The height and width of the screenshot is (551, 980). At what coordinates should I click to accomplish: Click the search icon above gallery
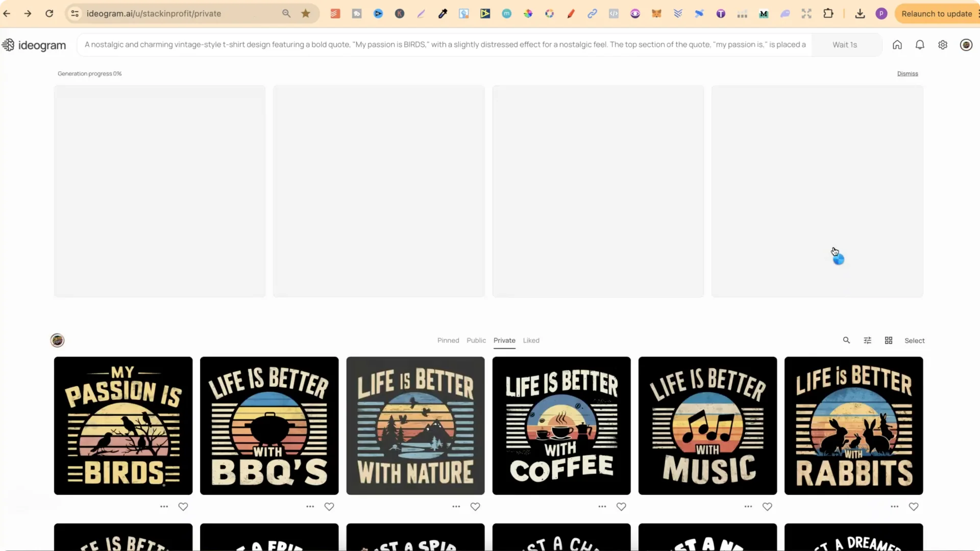[846, 340]
